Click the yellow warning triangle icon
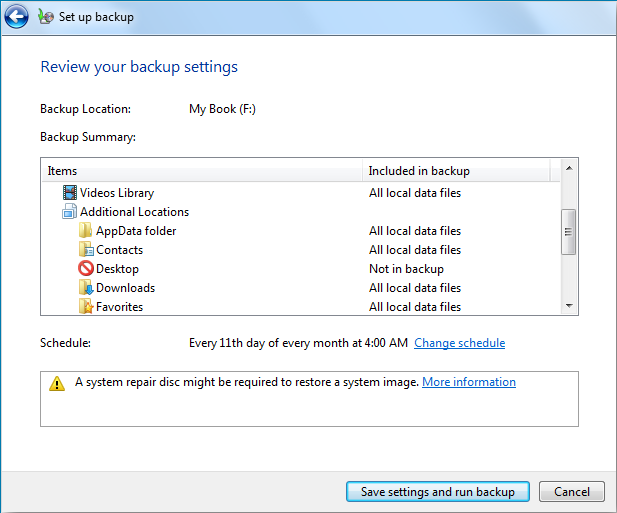Image resolution: width=617 pixels, height=513 pixels. pyautogui.click(x=57, y=383)
